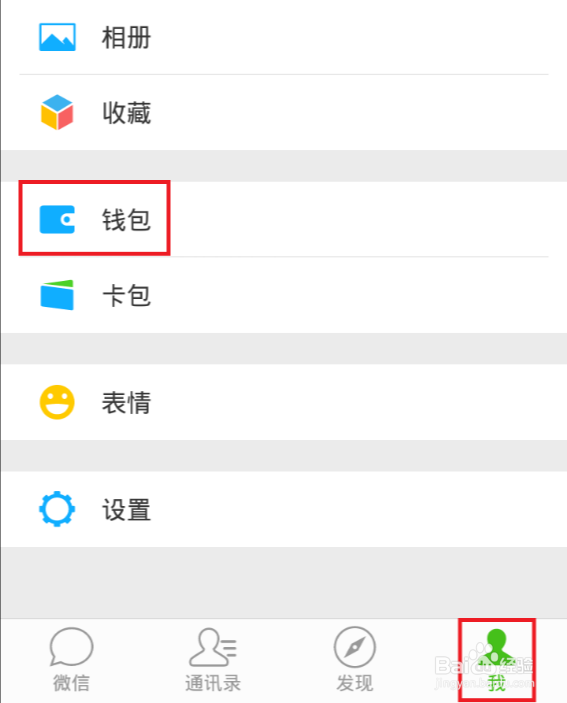This screenshot has height=703, width=567.
Task: Tap the yellow smiley Stickers (表情) icon
Action: coord(57,402)
